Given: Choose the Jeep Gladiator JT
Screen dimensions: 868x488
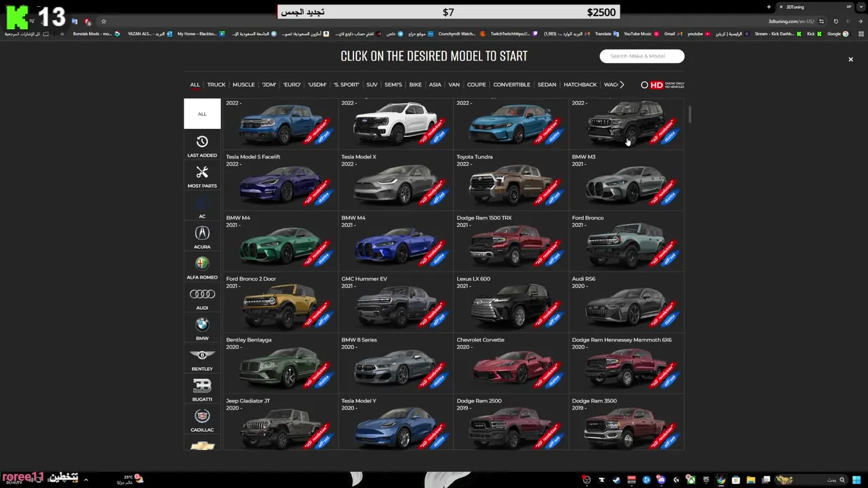Looking at the screenshot, I should tap(281, 423).
